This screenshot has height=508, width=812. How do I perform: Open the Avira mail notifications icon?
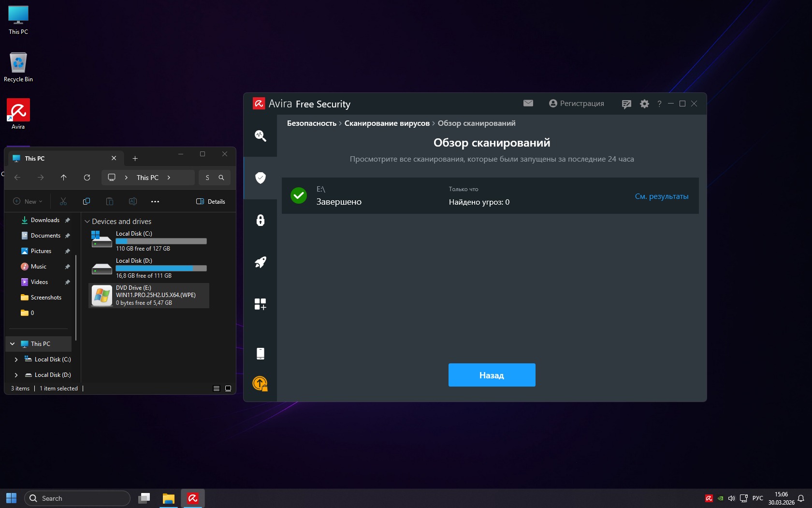(x=528, y=103)
